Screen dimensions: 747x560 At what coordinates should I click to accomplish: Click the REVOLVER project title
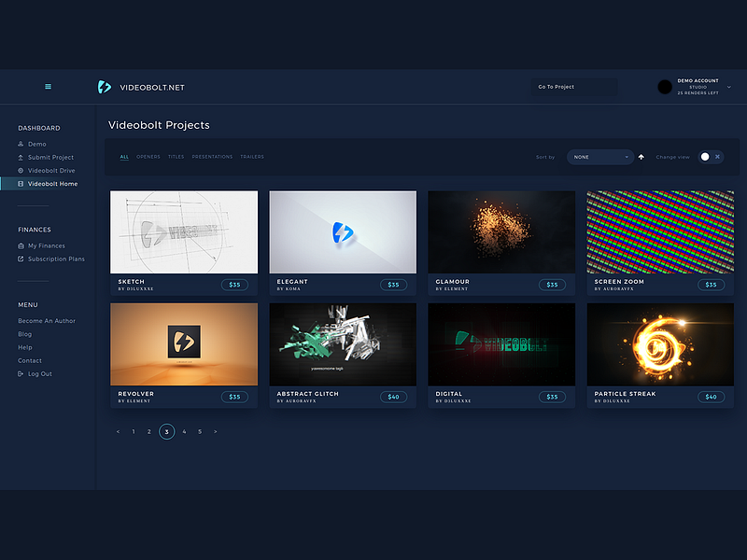pyautogui.click(x=135, y=394)
